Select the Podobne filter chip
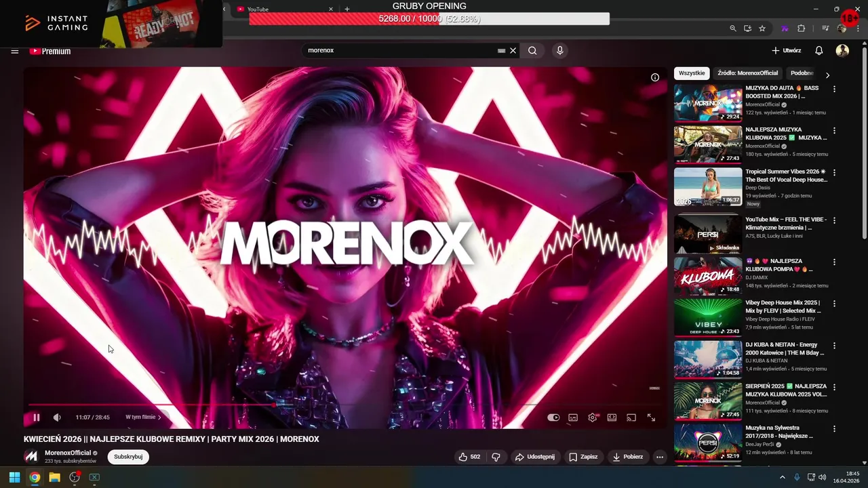This screenshot has width=868, height=488. [802, 73]
